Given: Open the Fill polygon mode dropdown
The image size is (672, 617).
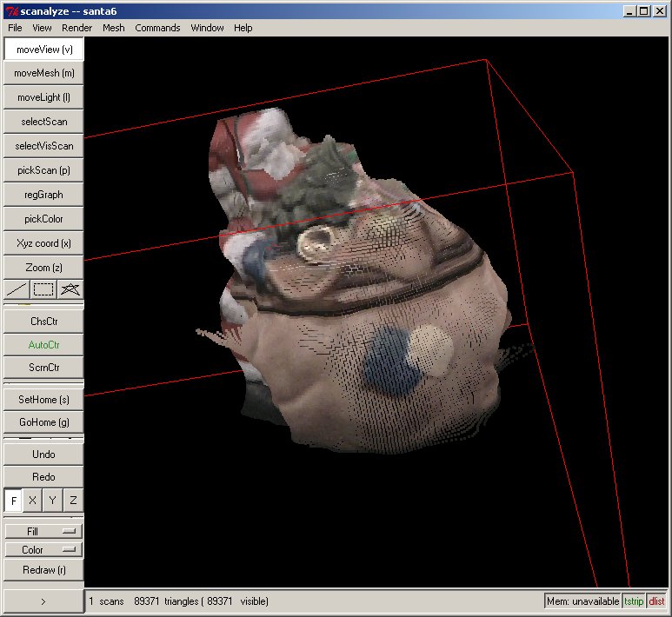Looking at the screenshot, I should [43, 531].
